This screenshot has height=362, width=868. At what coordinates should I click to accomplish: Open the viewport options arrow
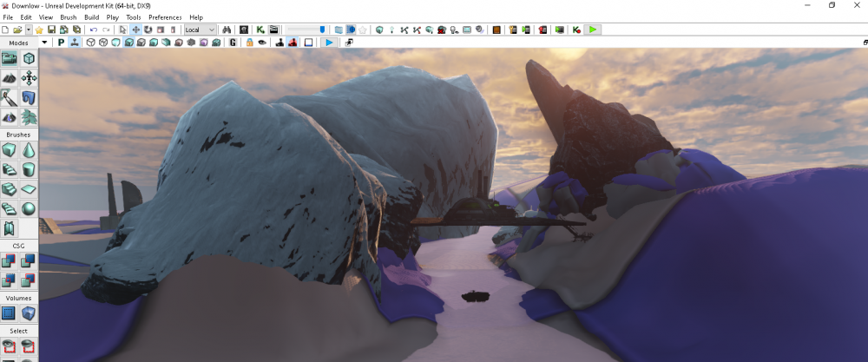[44, 43]
